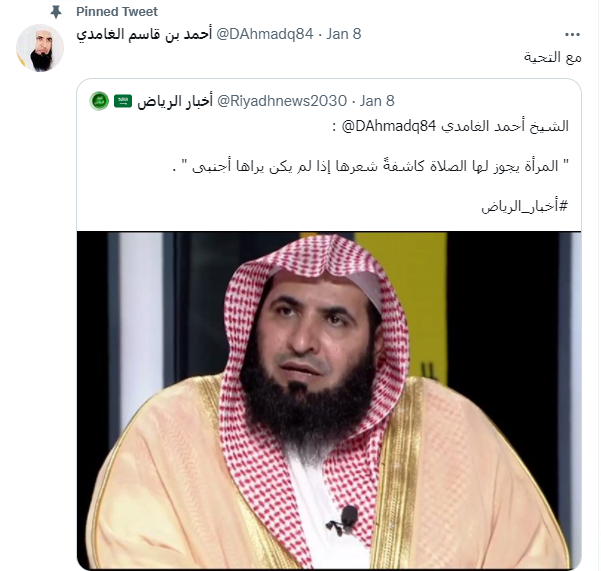Open the @DAhmadq84 handle in tweet header
Image resolution: width=601 pixels, height=571 pixels.
point(265,34)
